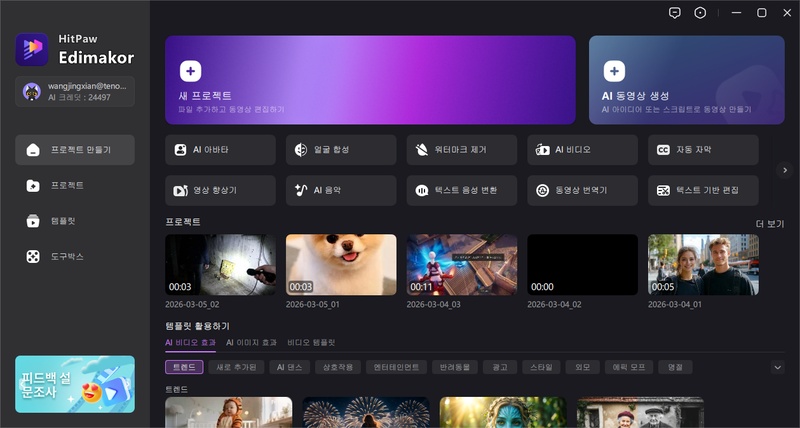Open account wangjingxian@teno... profile

[x=75, y=91]
